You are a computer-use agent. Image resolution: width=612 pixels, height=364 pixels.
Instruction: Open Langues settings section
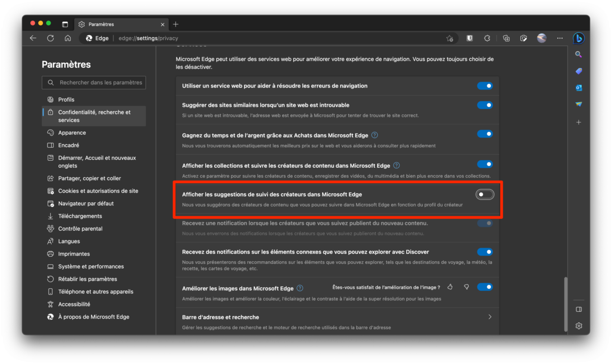[94, 241]
